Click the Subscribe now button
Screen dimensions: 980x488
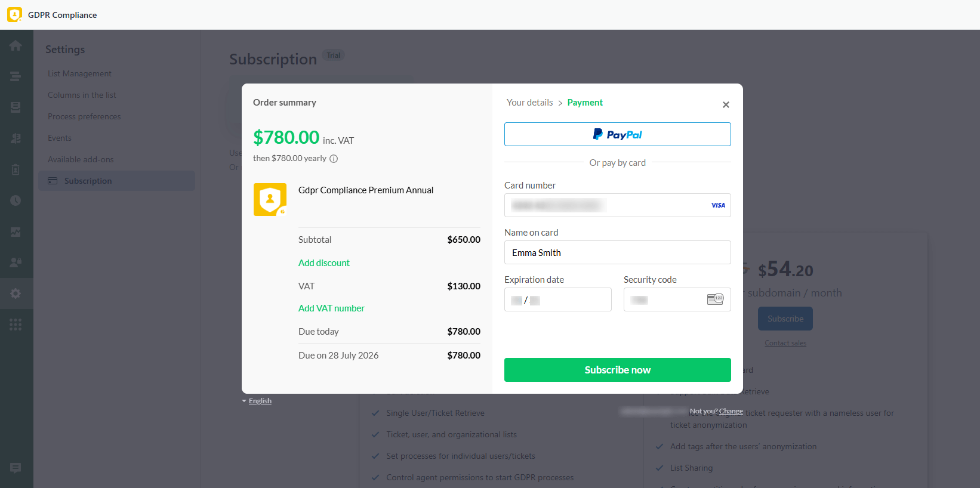618,370
